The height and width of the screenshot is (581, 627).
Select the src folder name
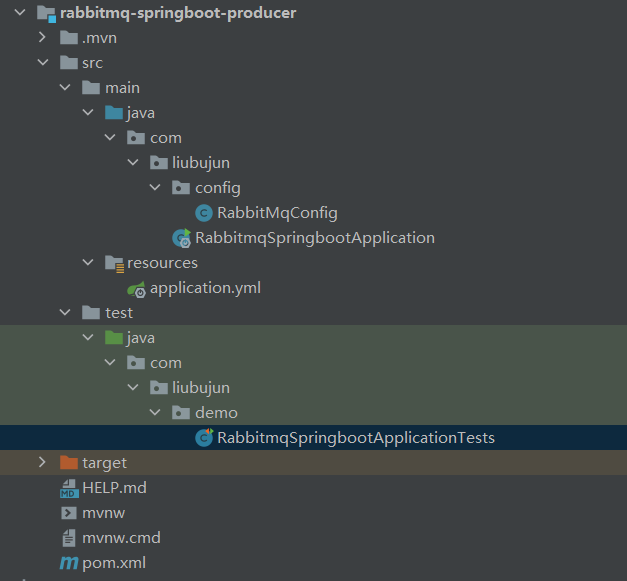click(92, 63)
